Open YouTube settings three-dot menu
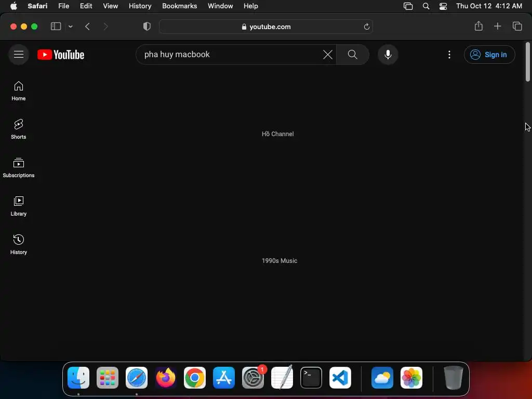 (x=449, y=55)
